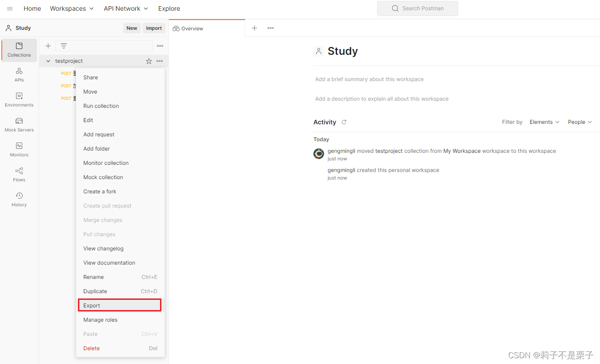Select the Overview tab

point(207,28)
